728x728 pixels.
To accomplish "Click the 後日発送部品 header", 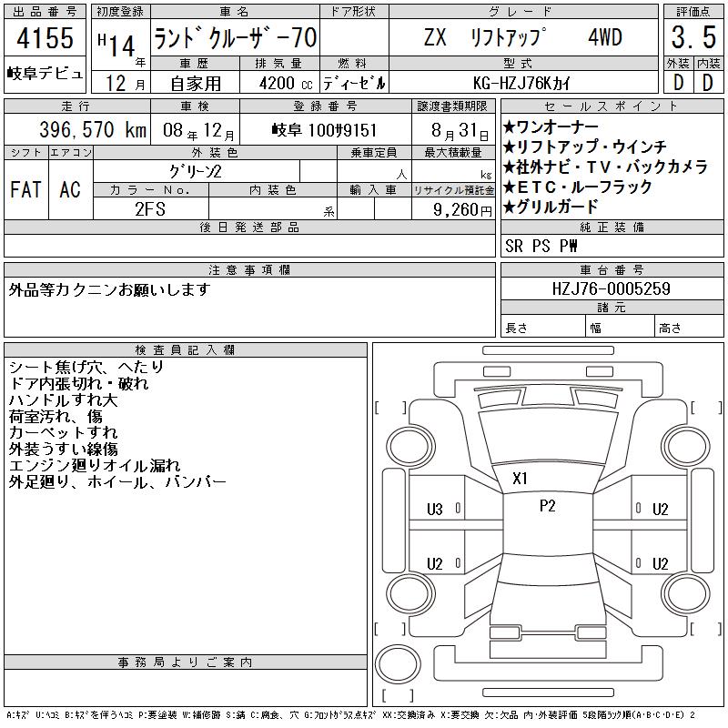I will coord(249,227).
